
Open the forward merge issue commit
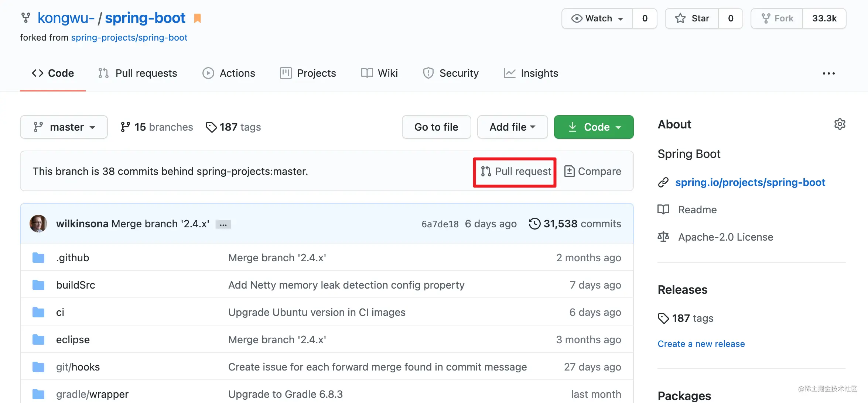[x=377, y=367]
